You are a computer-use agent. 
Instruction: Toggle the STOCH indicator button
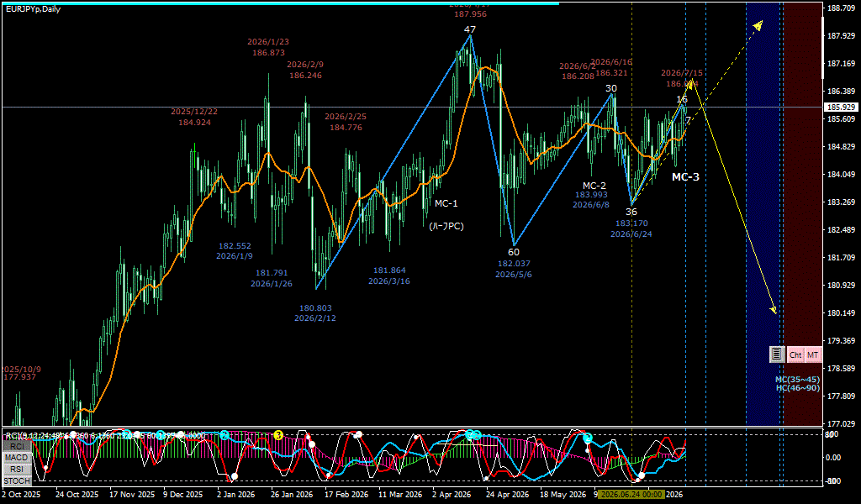click(17, 481)
